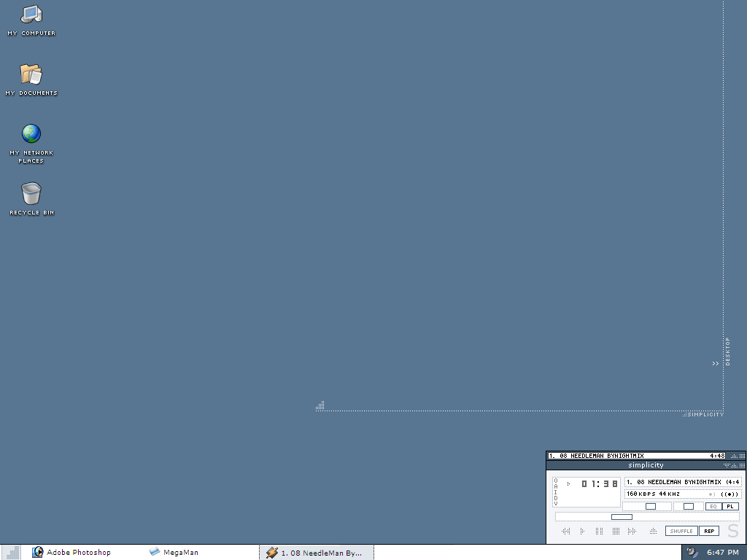
Task: Switch to the MegaMan taskbar window
Action: click(x=174, y=553)
